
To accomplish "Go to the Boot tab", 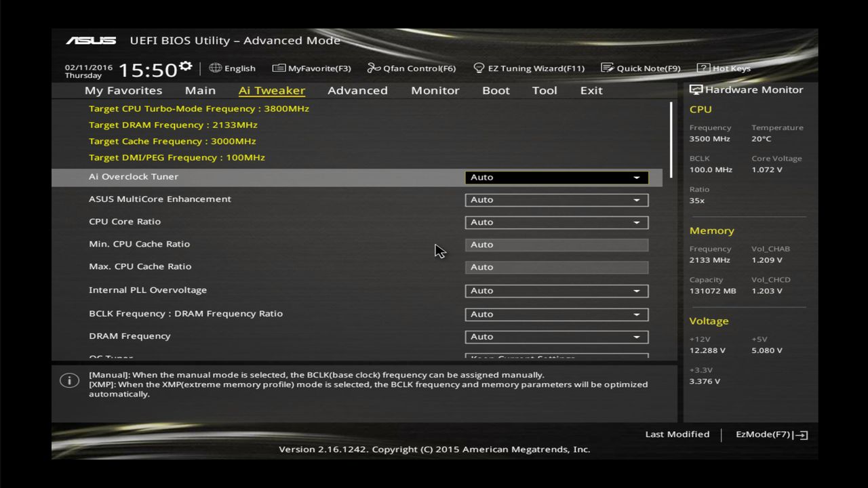I will coord(496,90).
